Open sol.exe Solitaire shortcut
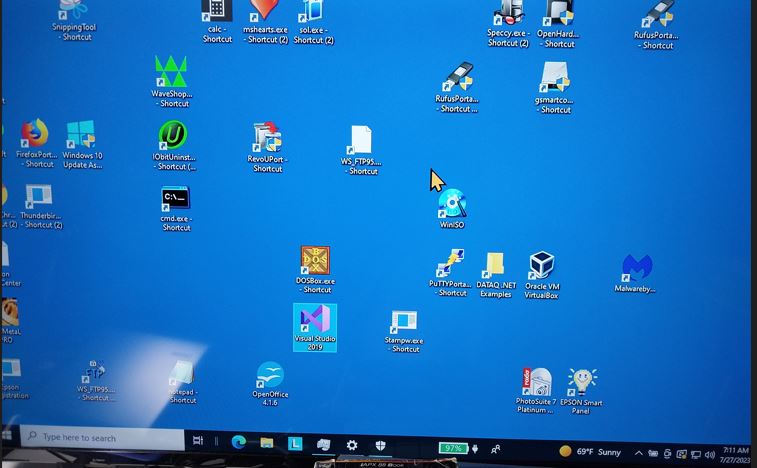This screenshot has width=757, height=468. 313,22
